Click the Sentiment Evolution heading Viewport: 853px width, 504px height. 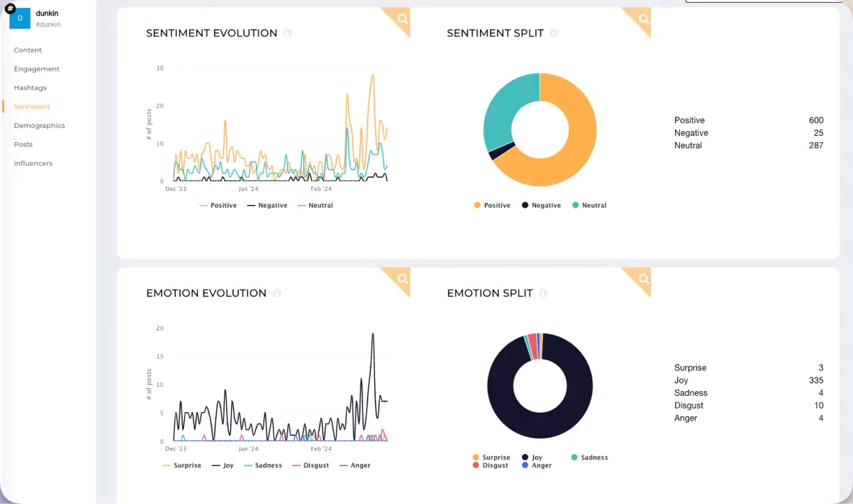tap(212, 33)
